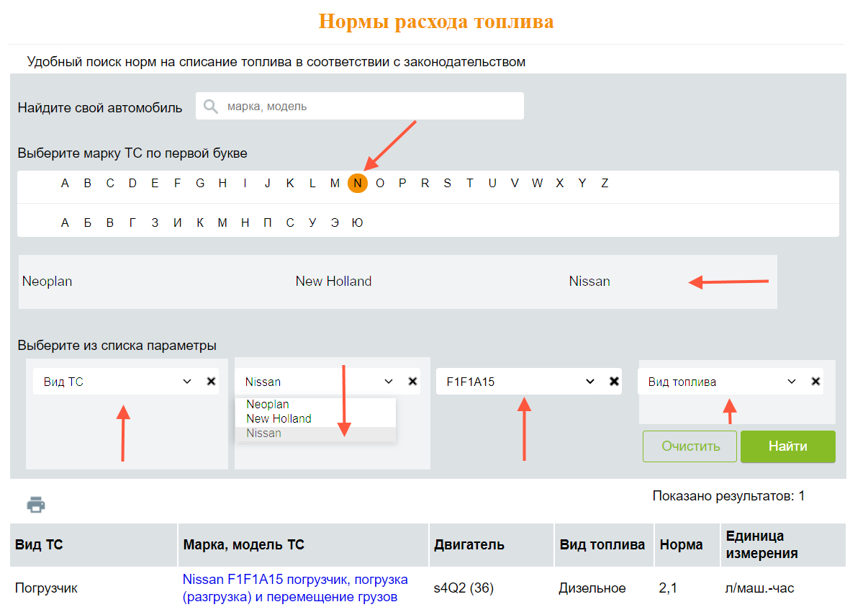Select Latin letter B in the alphabet row
This screenshot has height=607, width=868.
88,184
